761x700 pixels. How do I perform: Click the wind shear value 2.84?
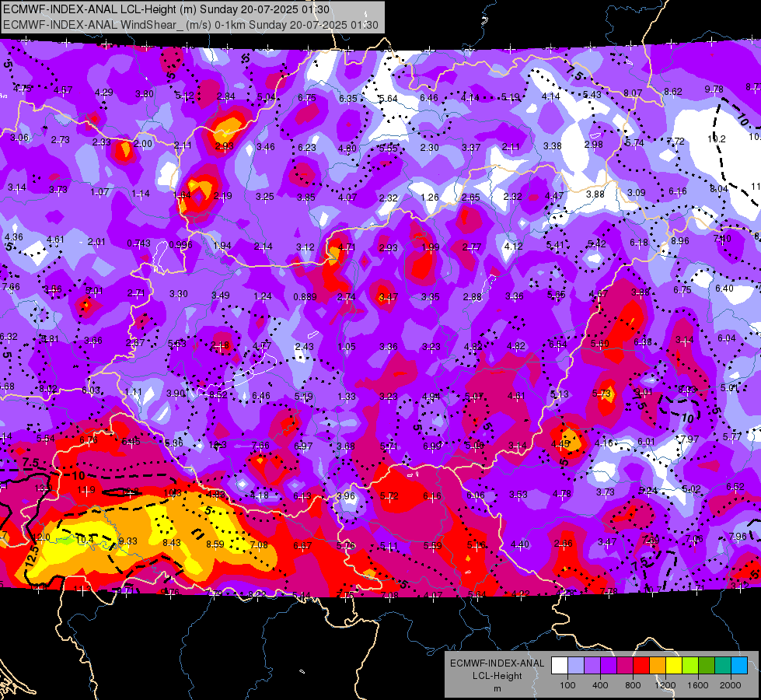point(226,96)
